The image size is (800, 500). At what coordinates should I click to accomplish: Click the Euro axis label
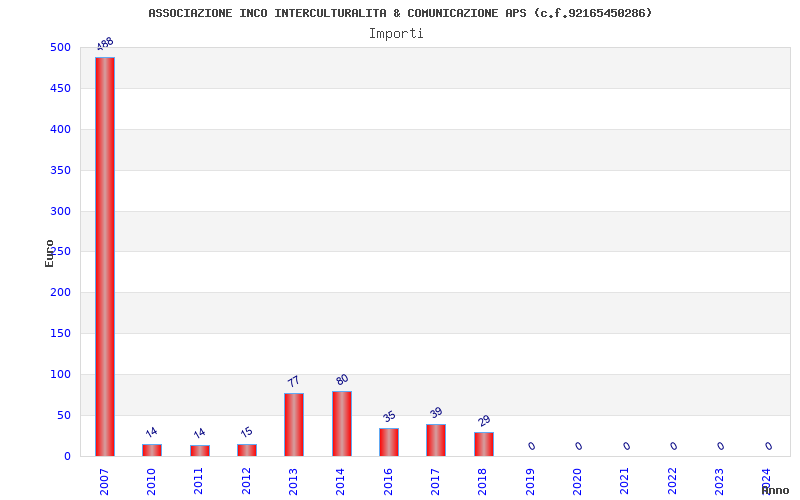pyautogui.click(x=49, y=254)
